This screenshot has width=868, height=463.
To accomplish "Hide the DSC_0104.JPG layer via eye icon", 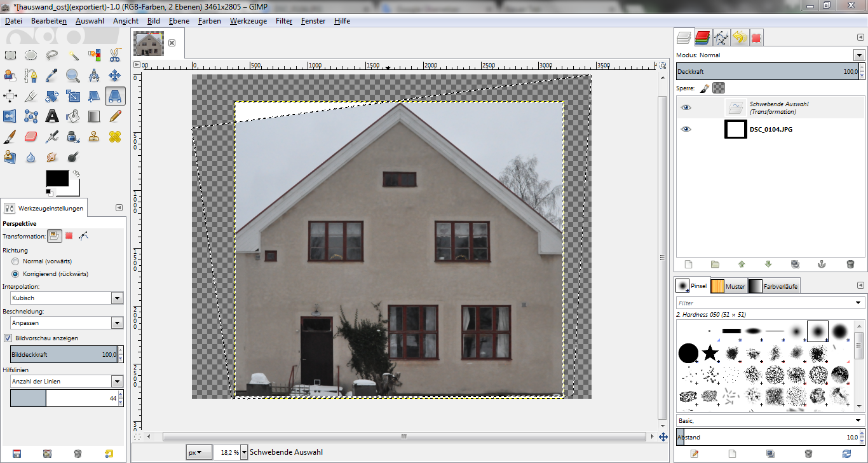I will [686, 129].
